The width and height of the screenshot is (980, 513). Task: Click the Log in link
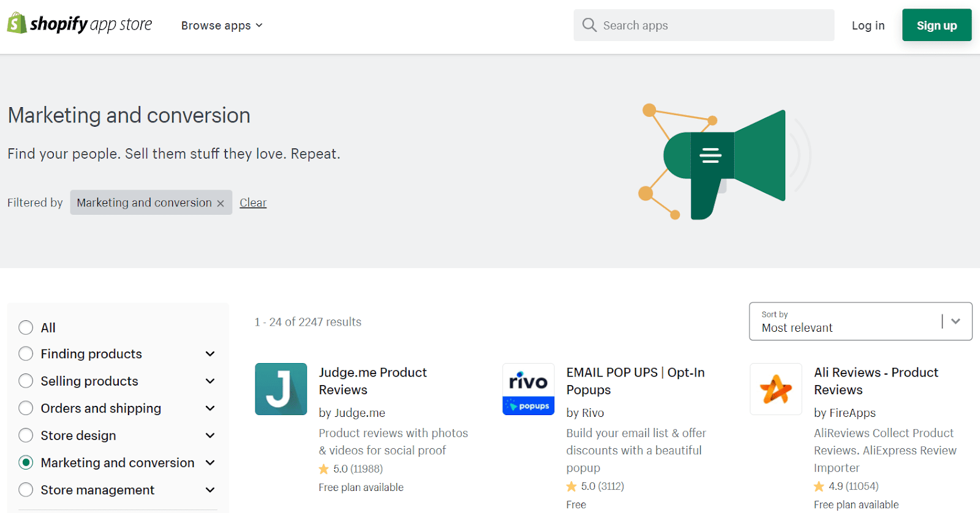pyautogui.click(x=868, y=25)
